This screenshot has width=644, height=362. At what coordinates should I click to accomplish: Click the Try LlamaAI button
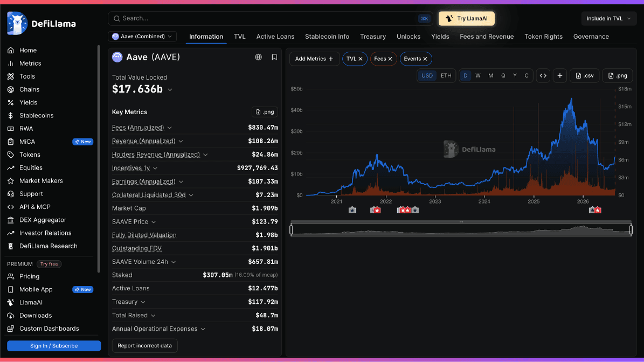pos(467,18)
